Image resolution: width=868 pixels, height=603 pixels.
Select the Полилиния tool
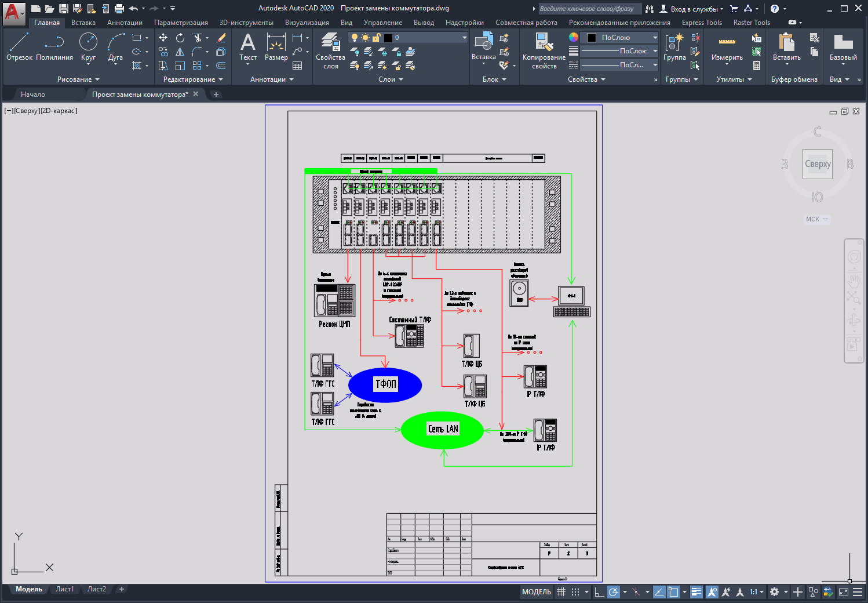click(x=54, y=46)
